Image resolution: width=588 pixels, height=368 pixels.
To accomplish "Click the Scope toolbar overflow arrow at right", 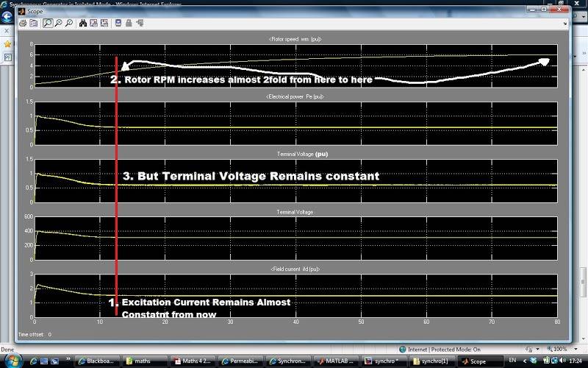I will [565, 24].
